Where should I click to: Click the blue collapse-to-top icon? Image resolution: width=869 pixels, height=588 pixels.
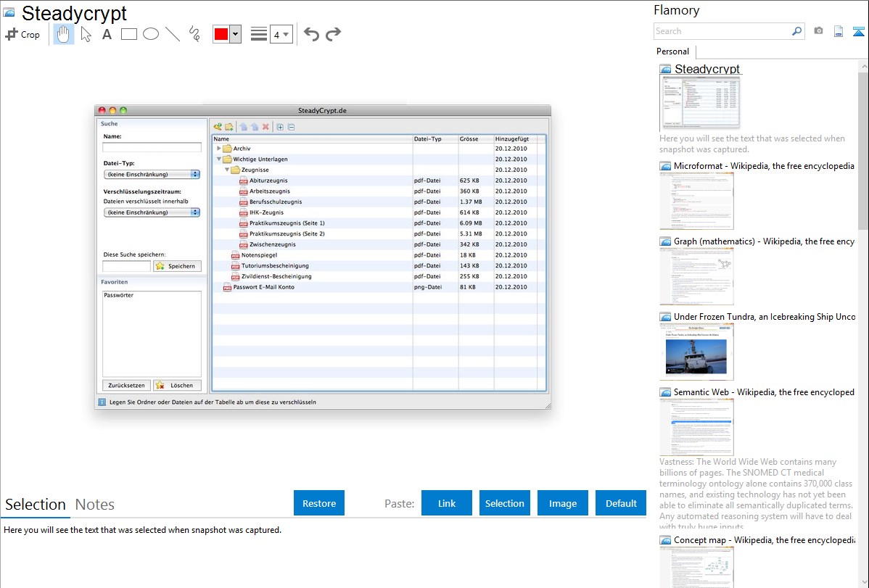click(858, 31)
